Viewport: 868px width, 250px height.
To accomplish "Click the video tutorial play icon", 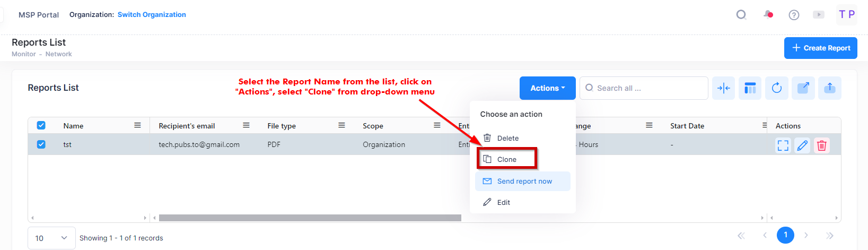I will pos(819,15).
